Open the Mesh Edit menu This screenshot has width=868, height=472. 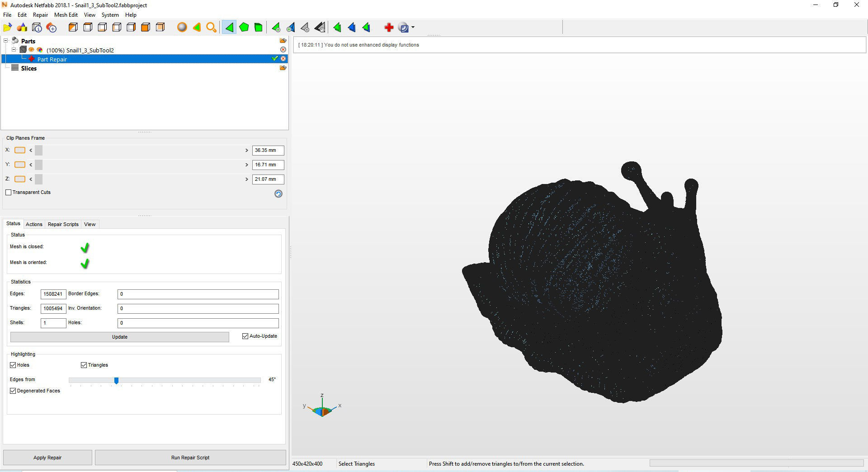pyautogui.click(x=66, y=15)
